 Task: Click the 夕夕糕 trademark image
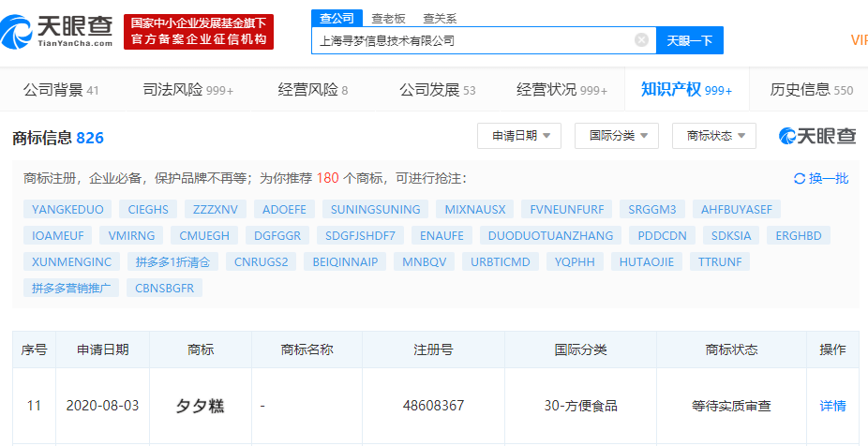coord(200,406)
